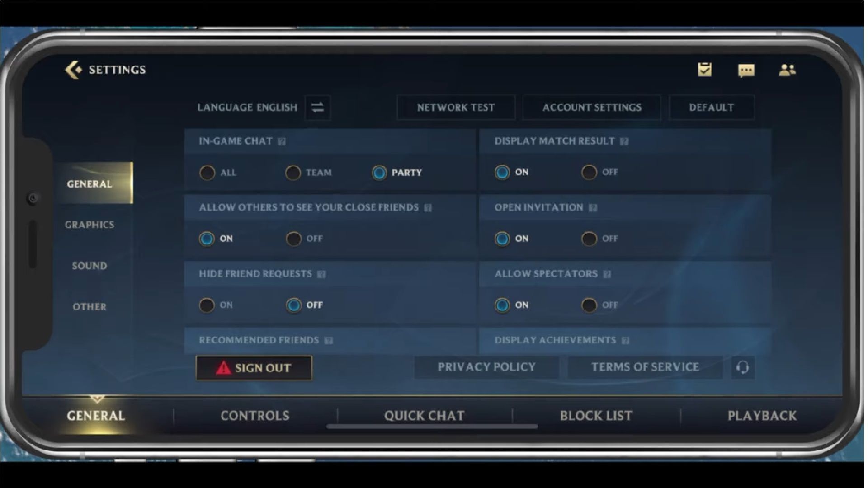868x488 pixels.
Task: Disable Allow Spectators setting
Action: point(589,305)
